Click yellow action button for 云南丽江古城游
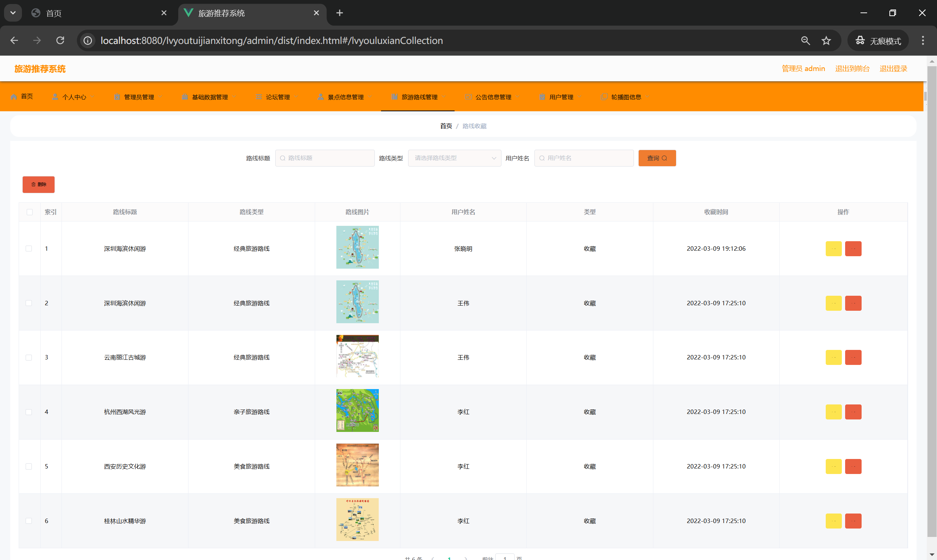This screenshot has height=560, width=937. point(833,357)
